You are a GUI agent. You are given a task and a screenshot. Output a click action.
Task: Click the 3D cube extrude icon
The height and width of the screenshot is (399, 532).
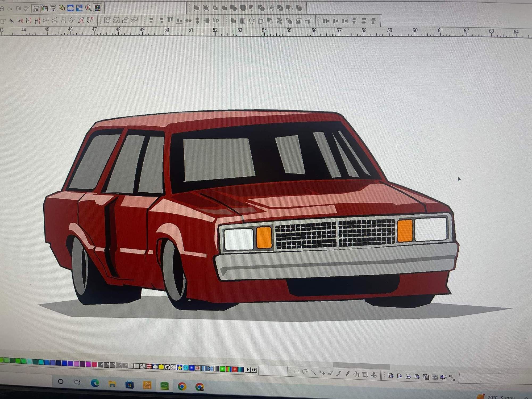(x=261, y=21)
